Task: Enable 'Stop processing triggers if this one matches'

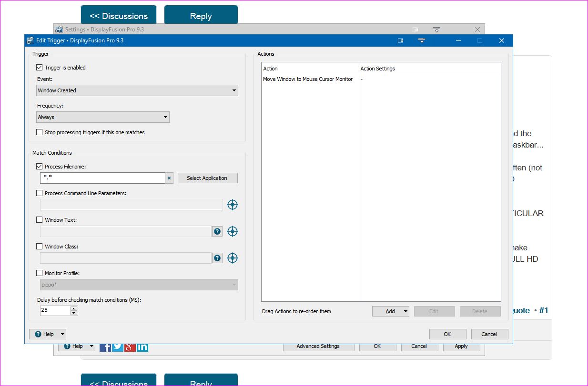Action: pos(40,132)
